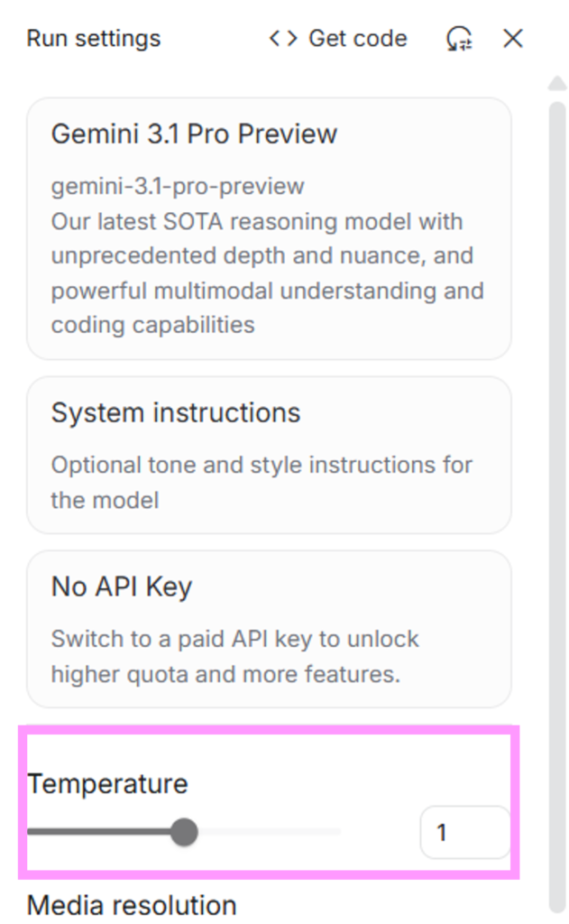Close the Run settings panel
This screenshot has height=924, width=569.
[x=513, y=39]
